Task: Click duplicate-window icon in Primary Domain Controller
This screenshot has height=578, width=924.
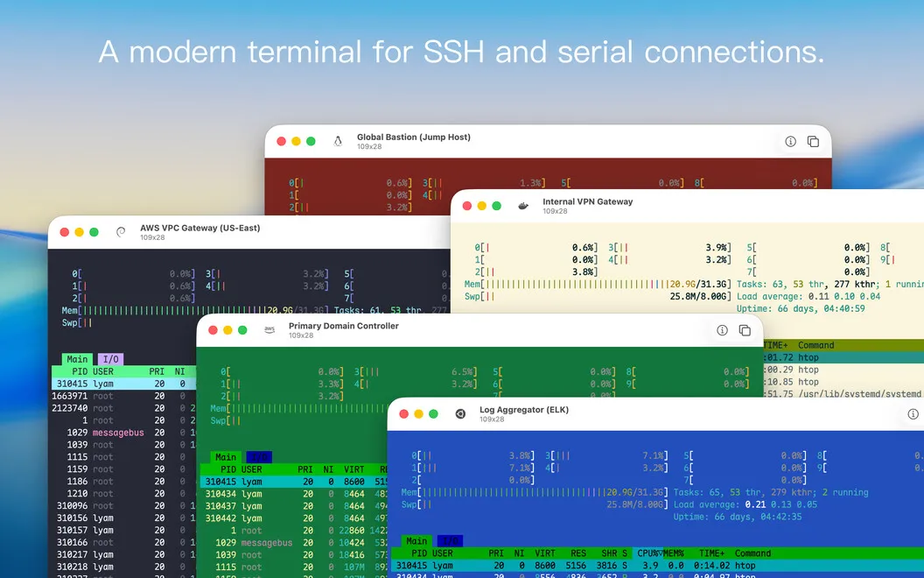Action: click(x=745, y=330)
